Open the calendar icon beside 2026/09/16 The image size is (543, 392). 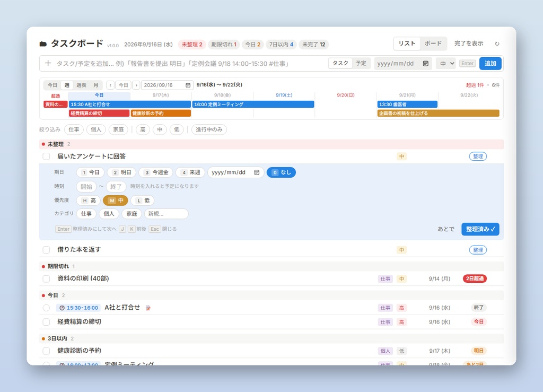(188, 85)
